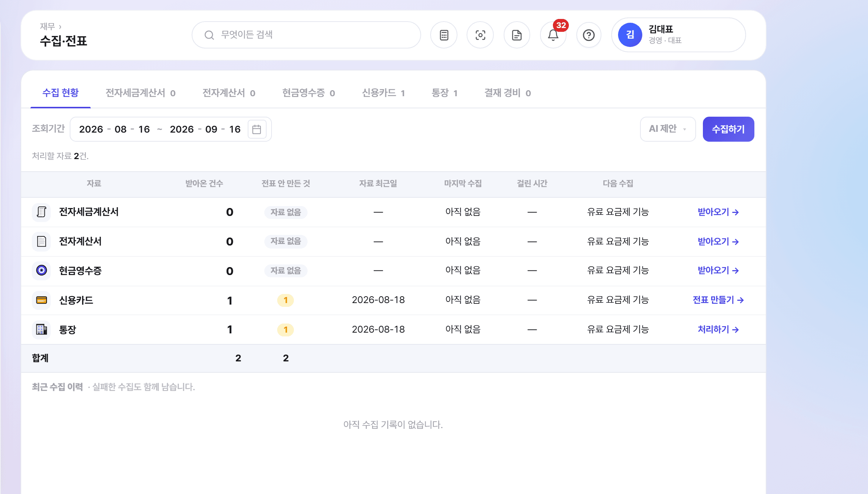This screenshot has height=494, width=868.
Task: Click the 전자계산서 row document icon
Action: coord(41,241)
